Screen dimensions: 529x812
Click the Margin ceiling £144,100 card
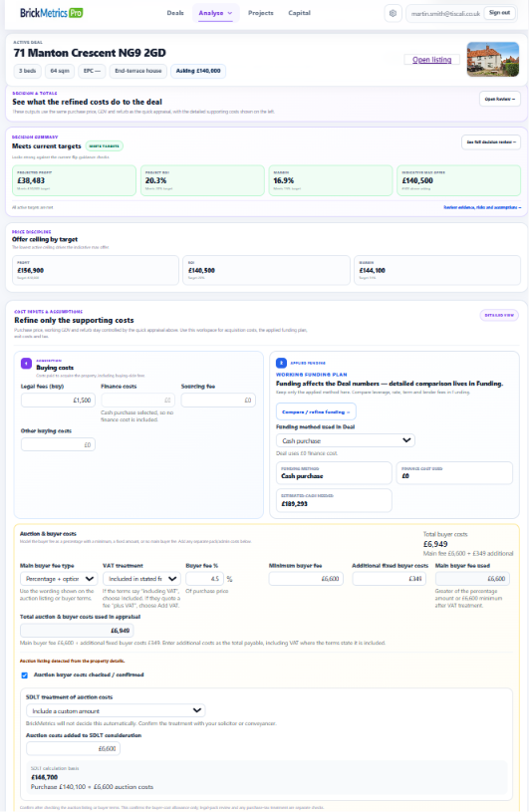click(x=437, y=270)
